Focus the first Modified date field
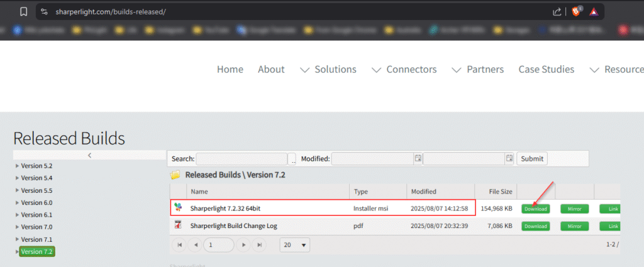This screenshot has height=267, width=644. pos(372,159)
